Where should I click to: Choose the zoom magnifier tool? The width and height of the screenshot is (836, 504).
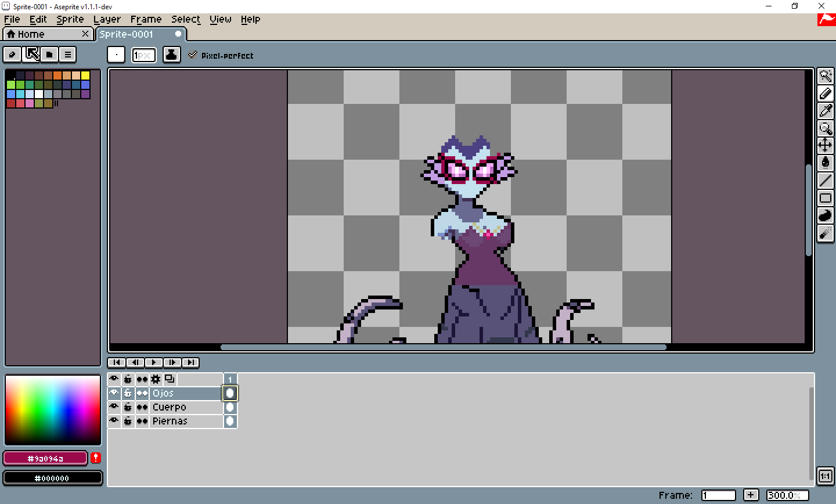(825, 128)
